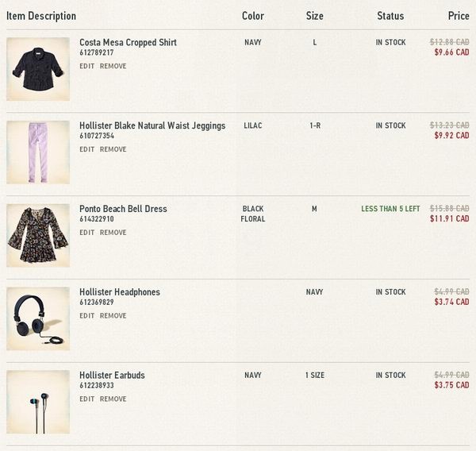Open the Ponto Beach Bell Dress title
The height and width of the screenshot is (451, 476).
tap(123, 209)
